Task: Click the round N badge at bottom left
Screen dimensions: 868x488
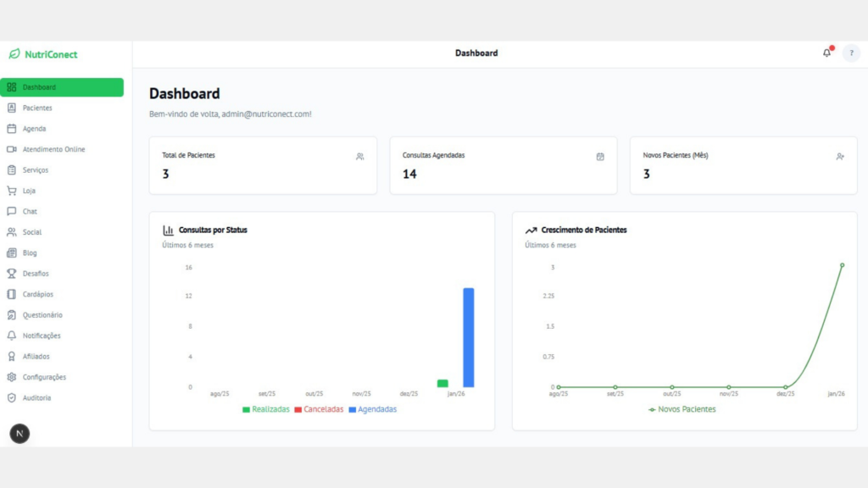Action: (19, 434)
